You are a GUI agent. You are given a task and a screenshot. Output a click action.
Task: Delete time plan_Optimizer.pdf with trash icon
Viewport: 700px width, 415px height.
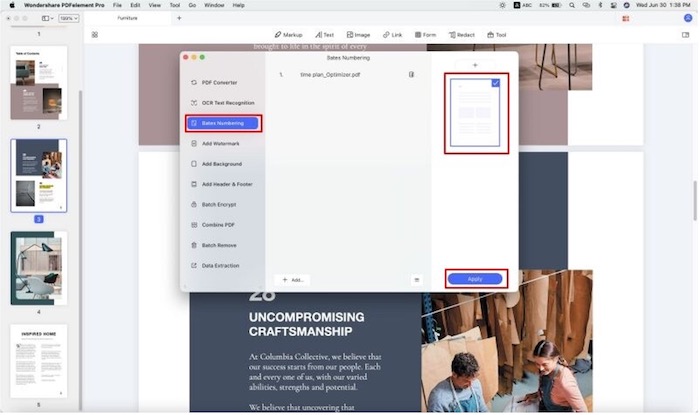point(411,75)
